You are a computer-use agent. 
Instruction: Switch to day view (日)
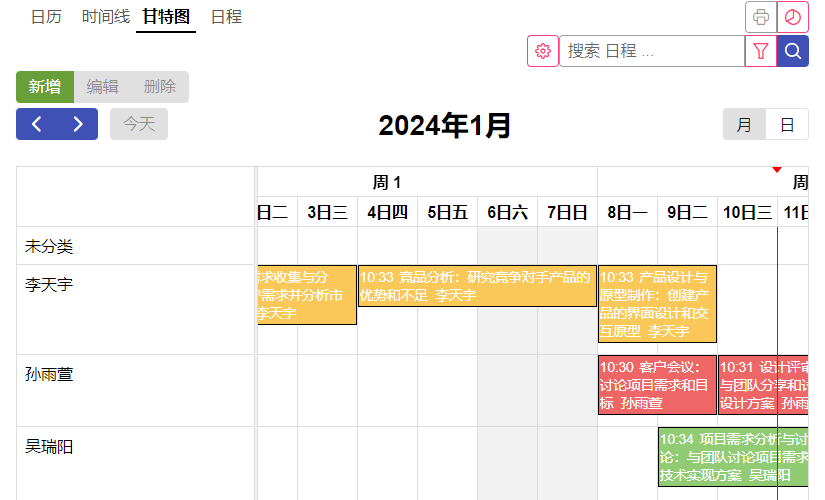787,124
